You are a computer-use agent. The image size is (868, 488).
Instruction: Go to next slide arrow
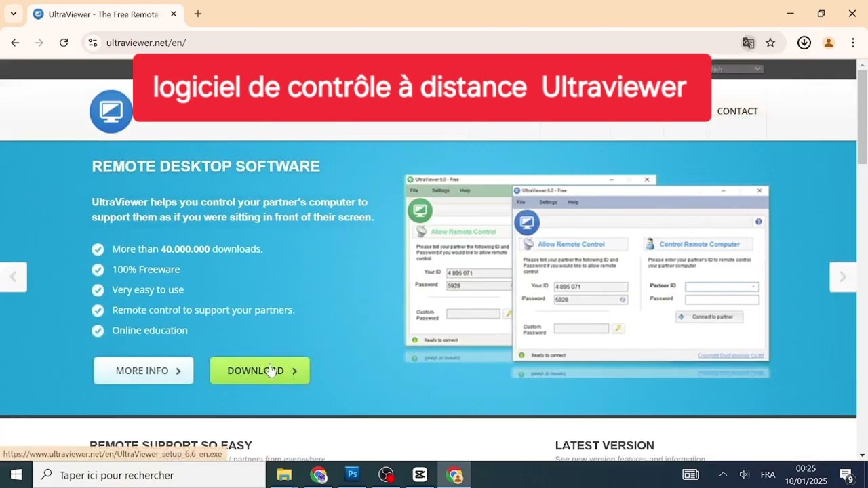843,277
